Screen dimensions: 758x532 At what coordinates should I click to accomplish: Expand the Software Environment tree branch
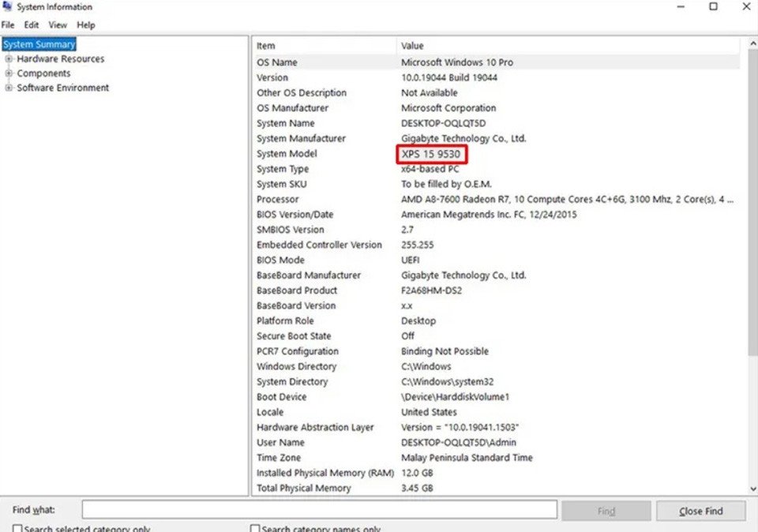[x=11, y=88]
